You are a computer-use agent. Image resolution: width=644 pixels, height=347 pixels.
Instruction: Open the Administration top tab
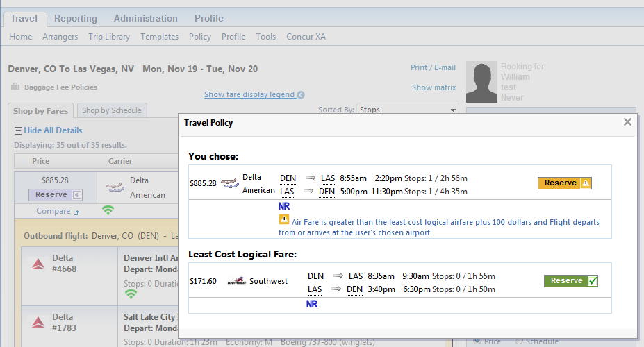146,19
